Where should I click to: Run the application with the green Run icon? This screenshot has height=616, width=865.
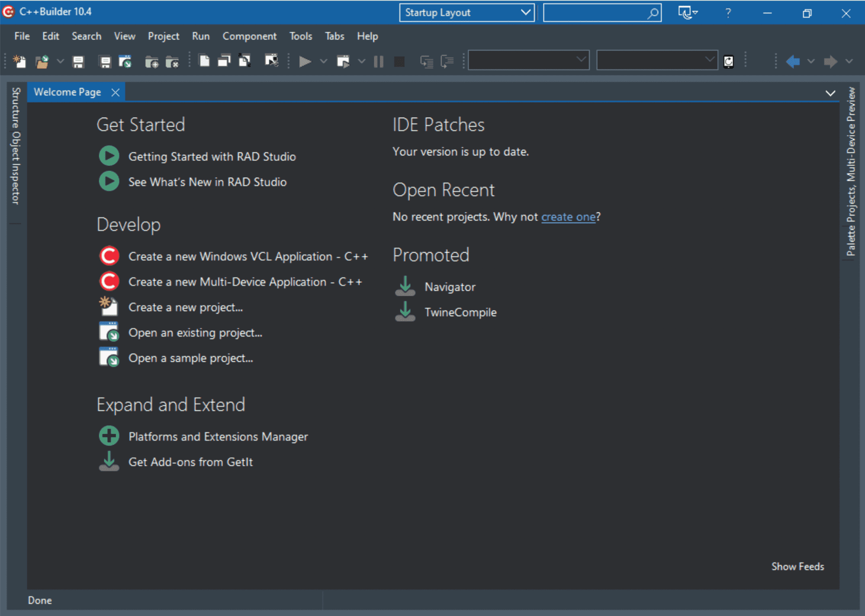[304, 61]
